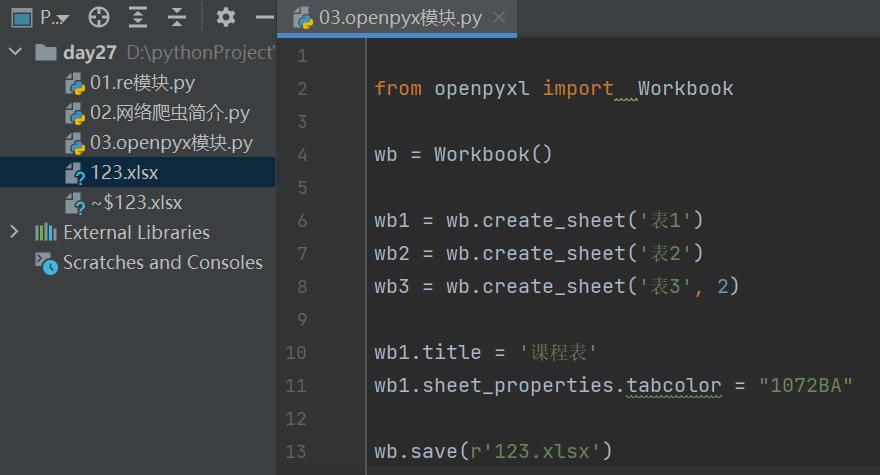Select the day27 root folder
The image size is (880, 475).
click(90, 52)
